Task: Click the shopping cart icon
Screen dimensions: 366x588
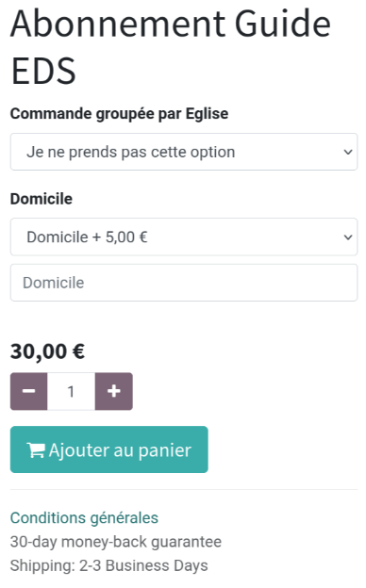Action: coord(36,450)
